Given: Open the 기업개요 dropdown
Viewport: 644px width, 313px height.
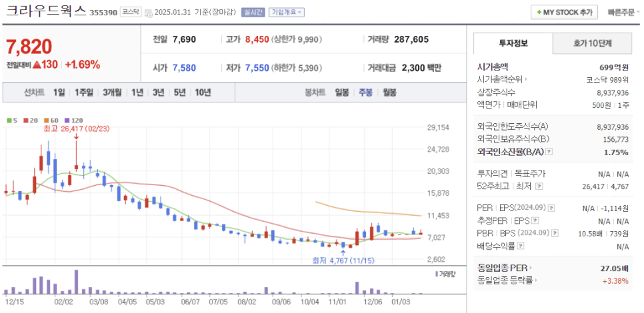Looking at the screenshot, I should [x=287, y=12].
